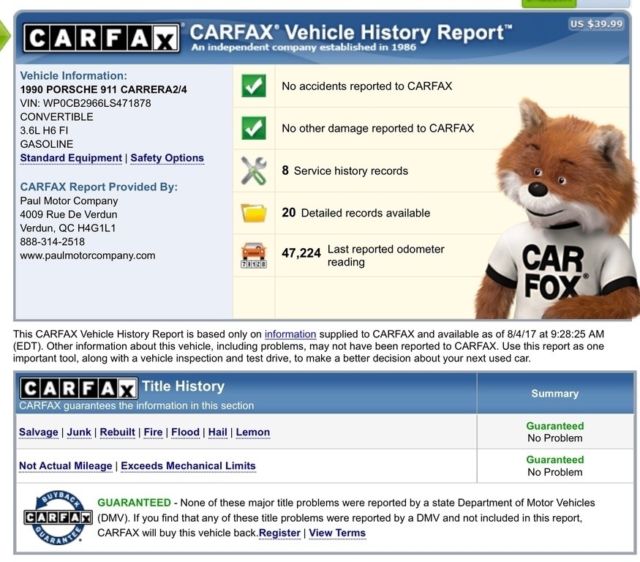Click the VIN WP0CB2966LS471878 text

tap(85, 103)
